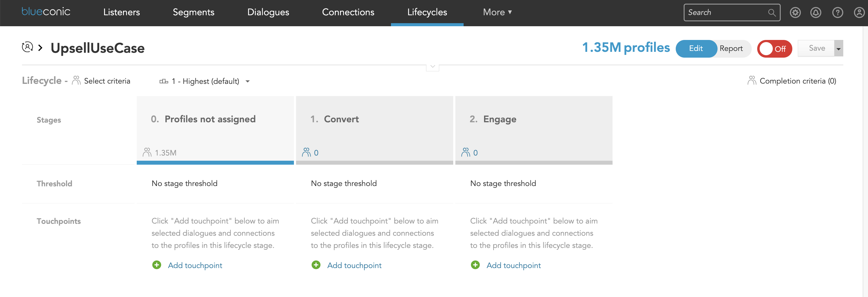Select the Engage stage card
Viewport: 868px width, 297px height.
click(534, 130)
